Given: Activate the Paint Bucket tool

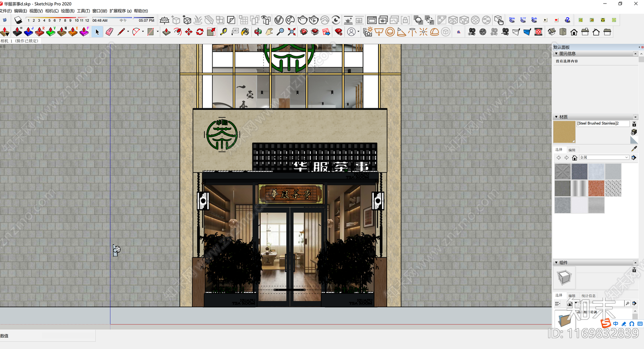Looking at the screenshot, I should [245, 32].
